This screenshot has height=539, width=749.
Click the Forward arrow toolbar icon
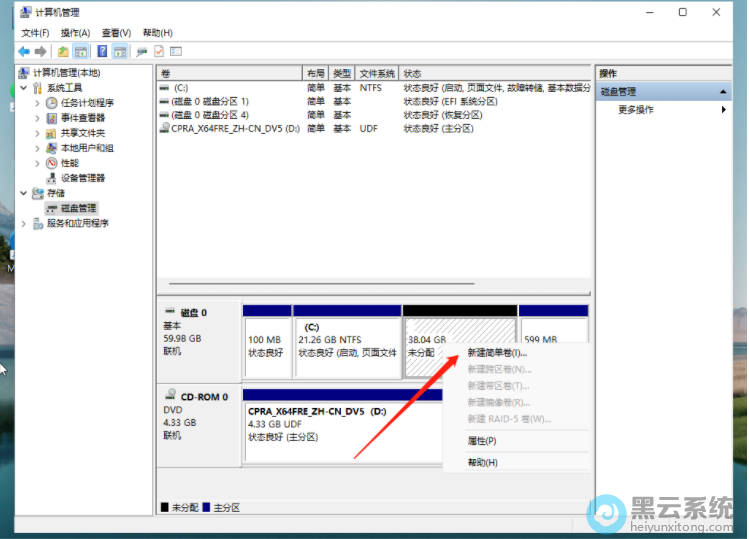point(40,51)
